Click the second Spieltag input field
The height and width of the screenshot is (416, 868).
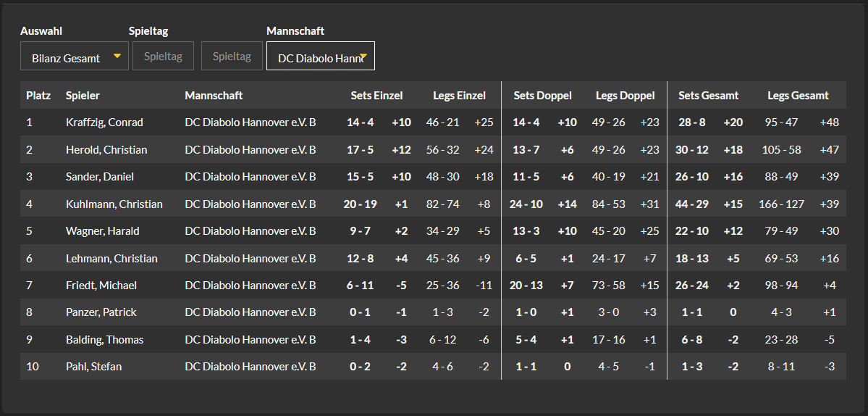pyautogui.click(x=232, y=56)
